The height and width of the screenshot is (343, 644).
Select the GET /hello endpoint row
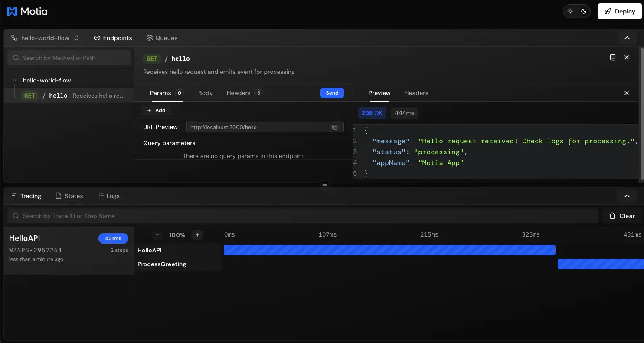[69, 96]
